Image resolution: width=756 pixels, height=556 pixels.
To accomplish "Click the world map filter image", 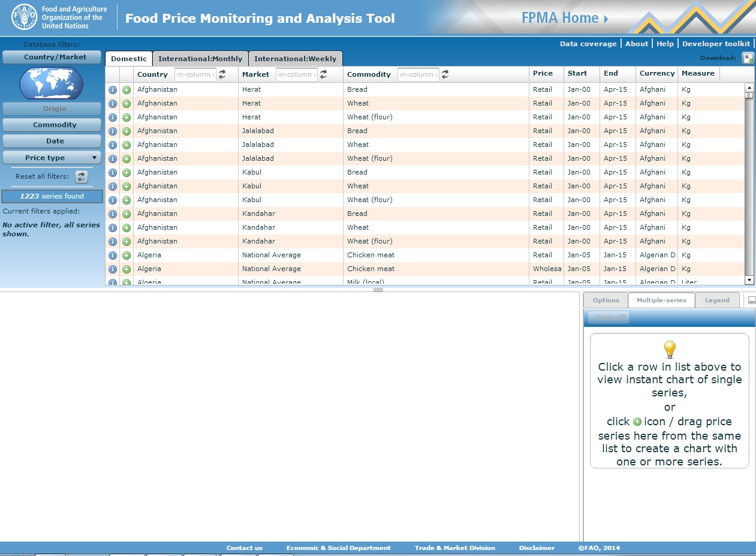I will 51,83.
